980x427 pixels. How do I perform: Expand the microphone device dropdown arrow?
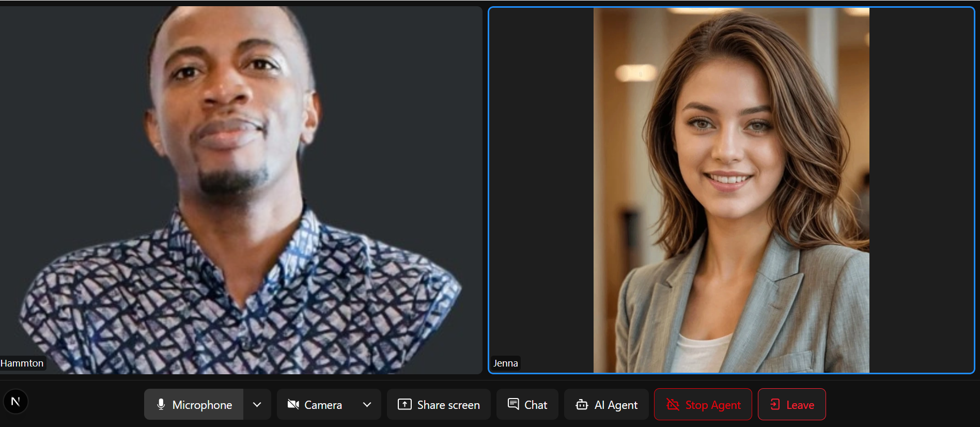pyautogui.click(x=257, y=404)
